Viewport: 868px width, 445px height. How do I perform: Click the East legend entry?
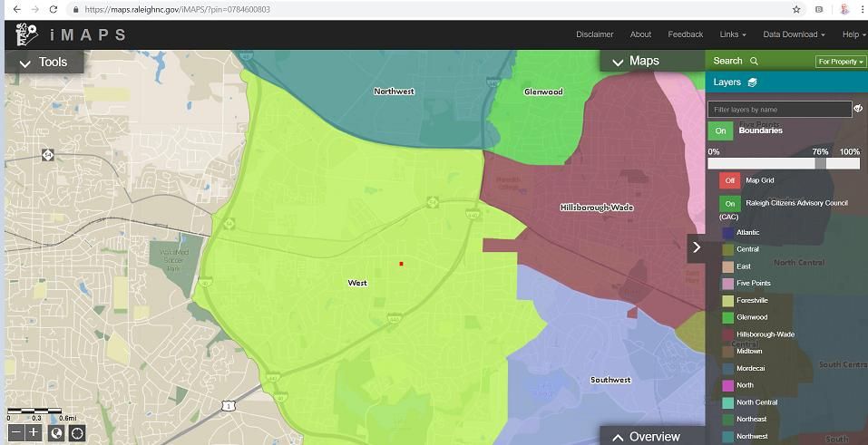744,266
